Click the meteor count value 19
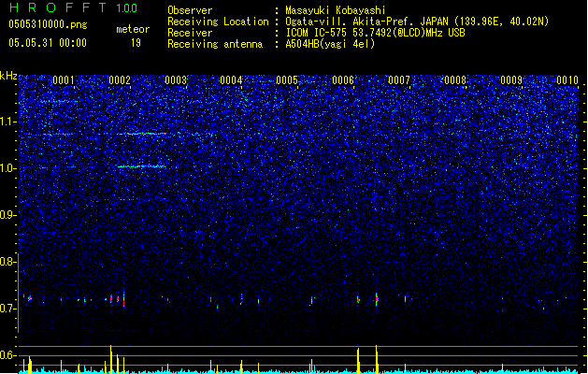Viewport: 588px width, 374px height. point(136,43)
